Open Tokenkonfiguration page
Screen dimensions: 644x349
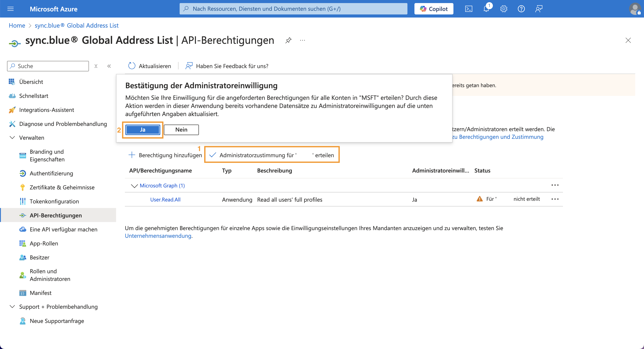click(x=54, y=201)
